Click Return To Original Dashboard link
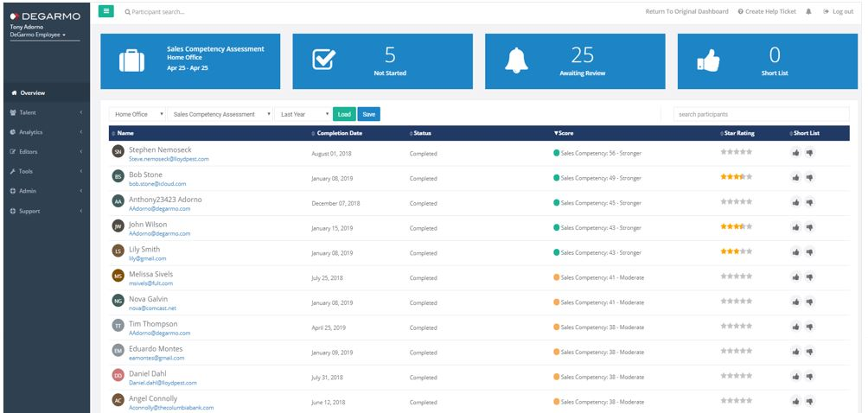 click(x=686, y=11)
